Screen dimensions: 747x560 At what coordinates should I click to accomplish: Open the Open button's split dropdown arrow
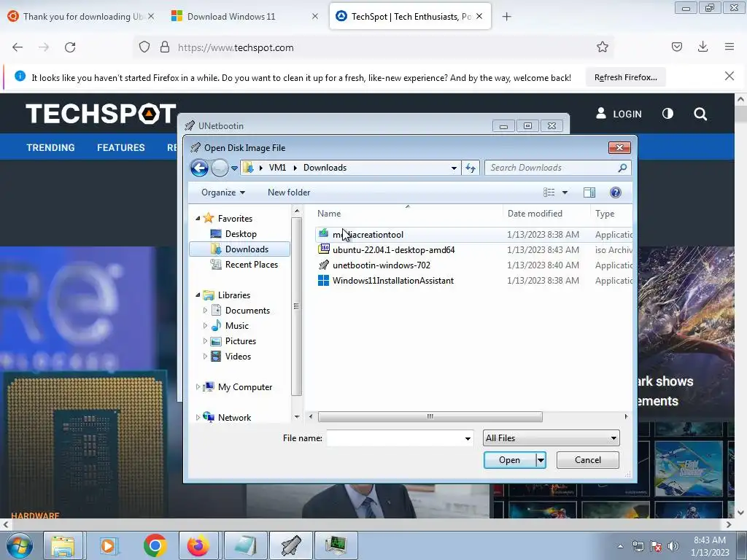541,460
